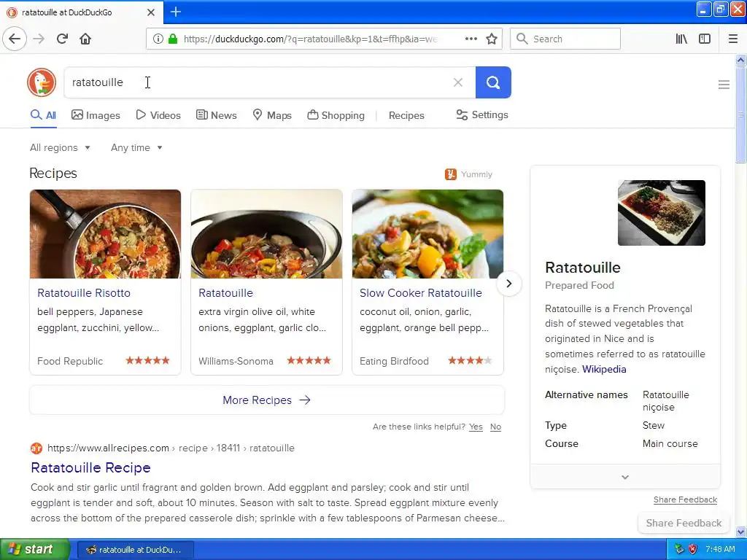Click the More Recipes button
Screen dimensions: 747x560
tap(267, 400)
